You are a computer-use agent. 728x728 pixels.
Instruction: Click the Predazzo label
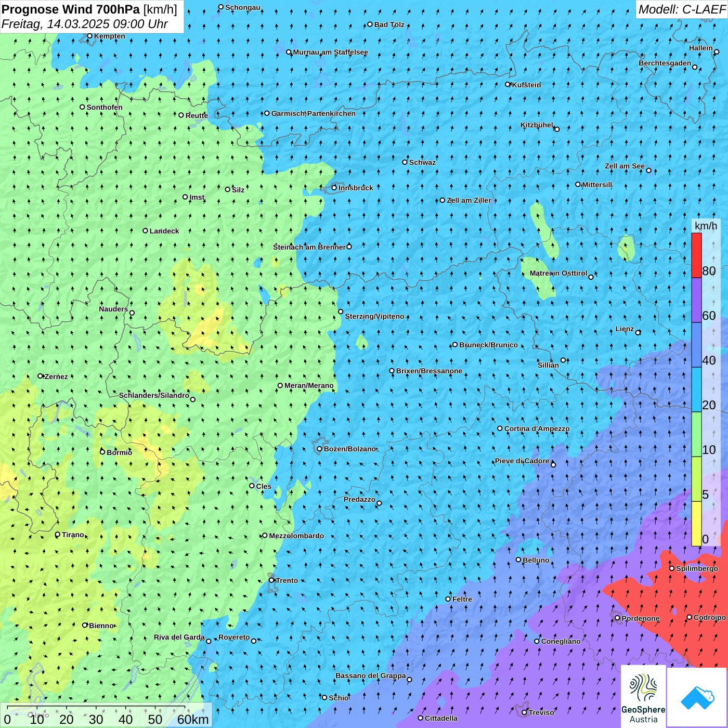[359, 499]
